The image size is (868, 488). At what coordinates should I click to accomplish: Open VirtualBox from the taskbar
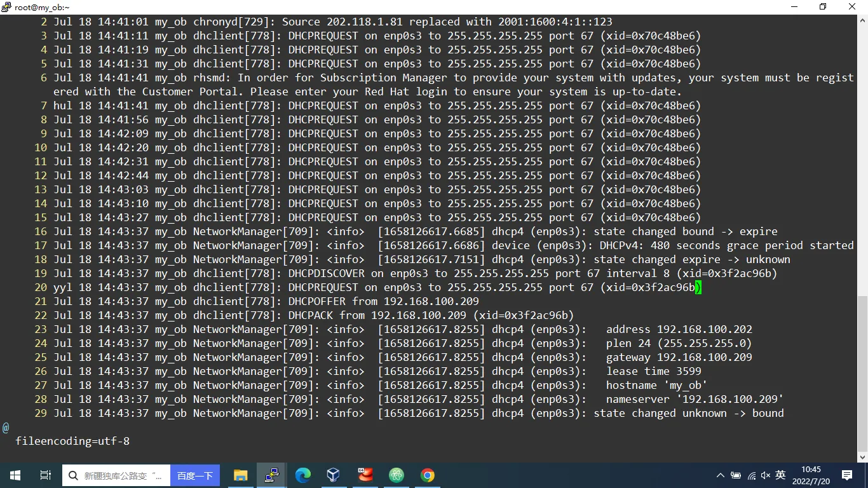tap(334, 475)
